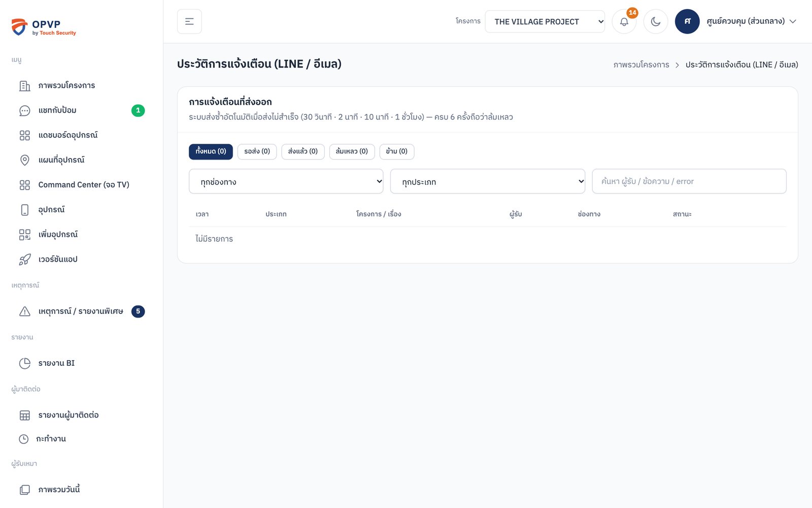Viewport: 812px width, 508px height.
Task: Click the Command Center (จอ TV) grid icon
Action: [x=24, y=185]
